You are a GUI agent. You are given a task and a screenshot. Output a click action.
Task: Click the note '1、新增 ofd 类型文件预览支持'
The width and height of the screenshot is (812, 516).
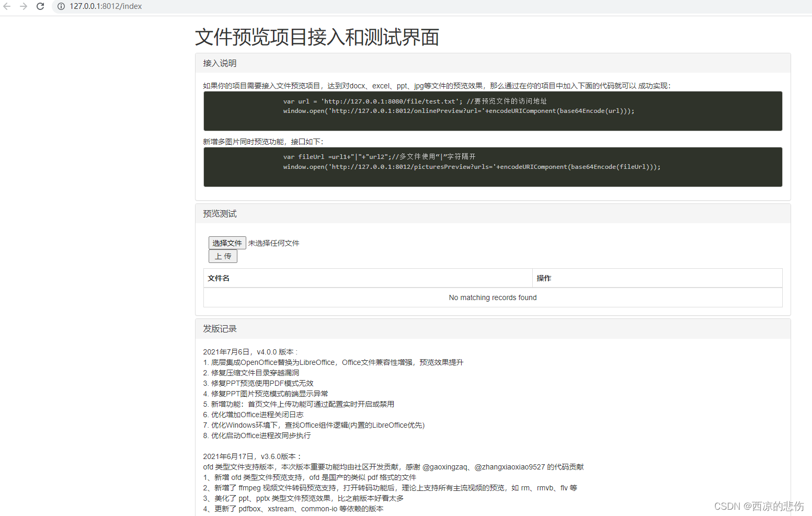[310, 477]
